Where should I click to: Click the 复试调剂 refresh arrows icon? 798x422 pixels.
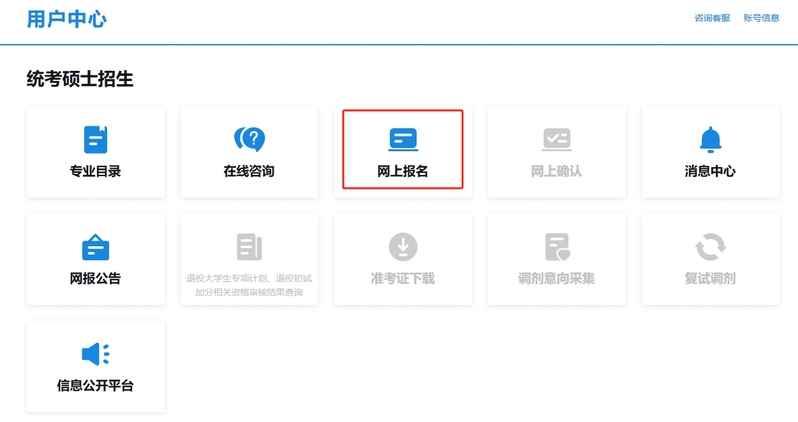pos(710,246)
